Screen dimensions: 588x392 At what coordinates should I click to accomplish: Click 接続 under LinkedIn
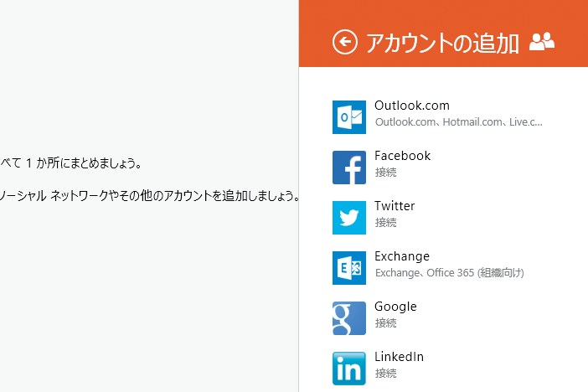click(386, 374)
